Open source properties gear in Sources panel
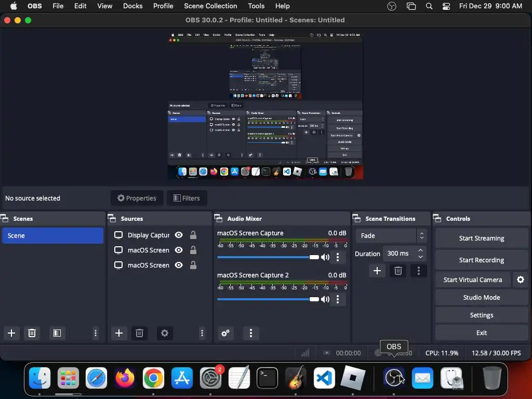 [165, 333]
